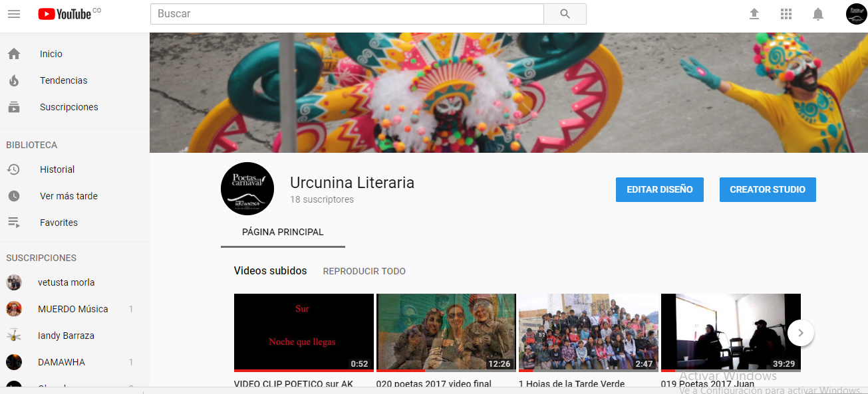Click the Historial clock icon
The image size is (868, 394).
pos(14,169)
